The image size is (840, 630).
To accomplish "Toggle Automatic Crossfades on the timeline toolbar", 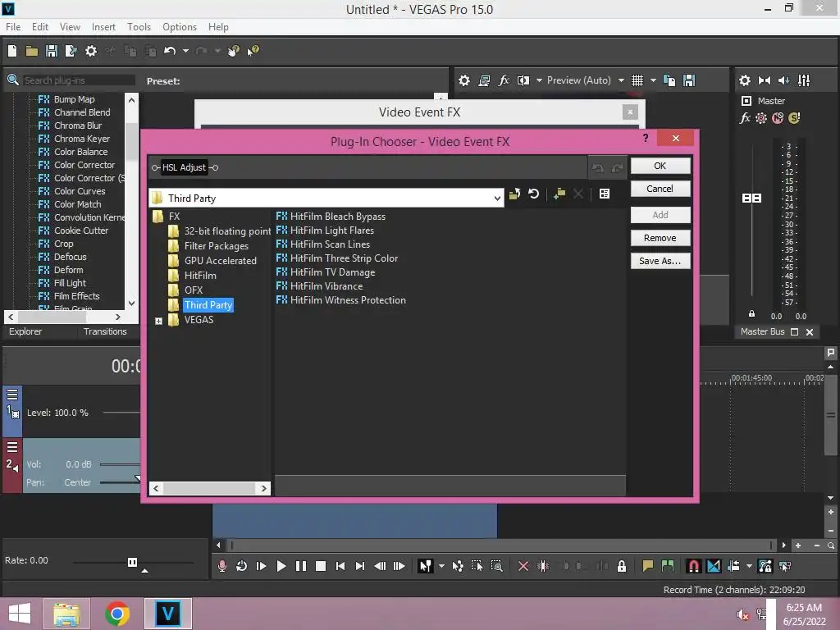I will 714,566.
